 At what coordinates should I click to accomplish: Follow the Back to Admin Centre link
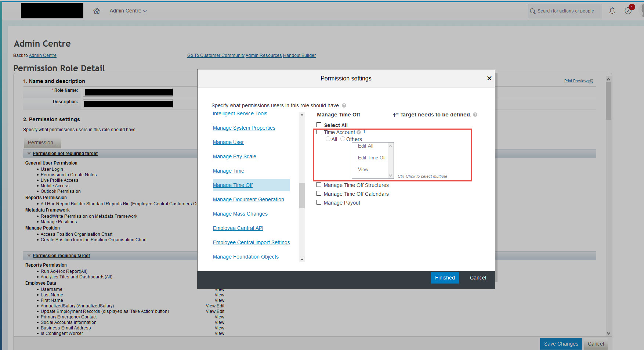click(x=43, y=55)
